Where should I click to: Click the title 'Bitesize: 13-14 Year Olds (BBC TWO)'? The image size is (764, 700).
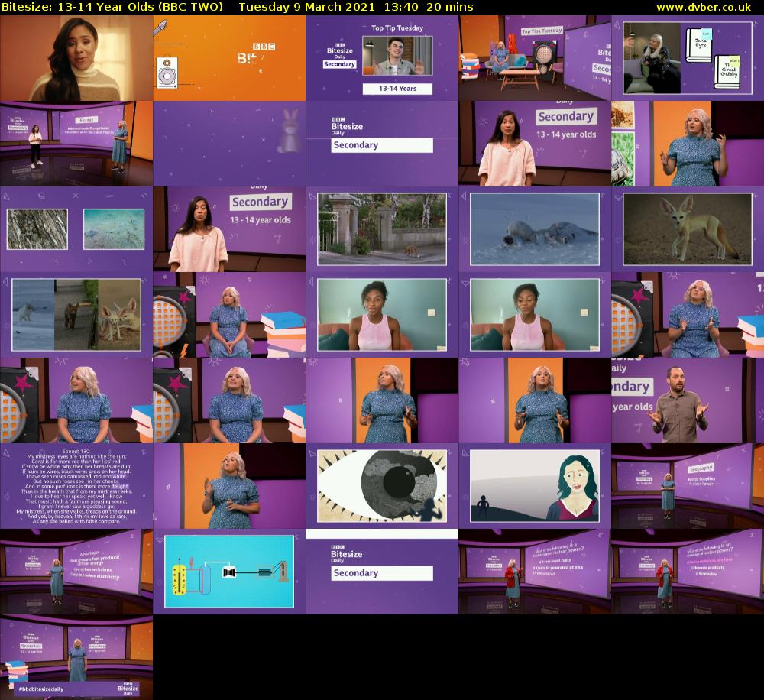coord(112,8)
